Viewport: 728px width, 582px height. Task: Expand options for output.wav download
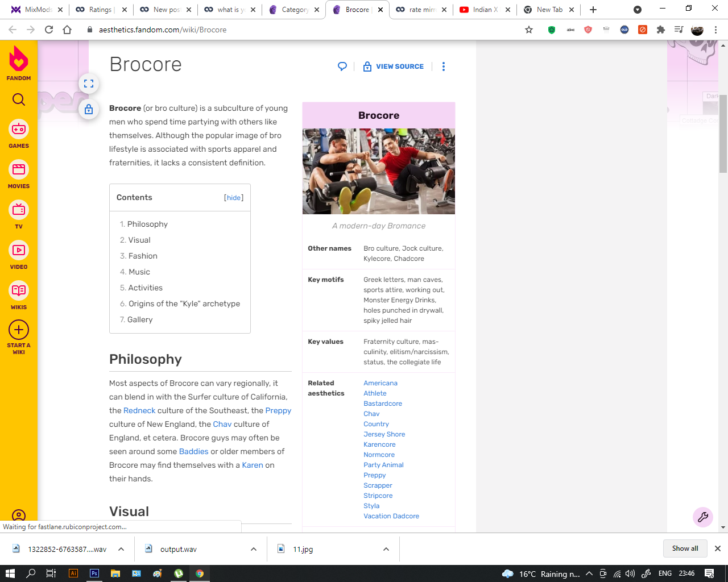(x=254, y=549)
